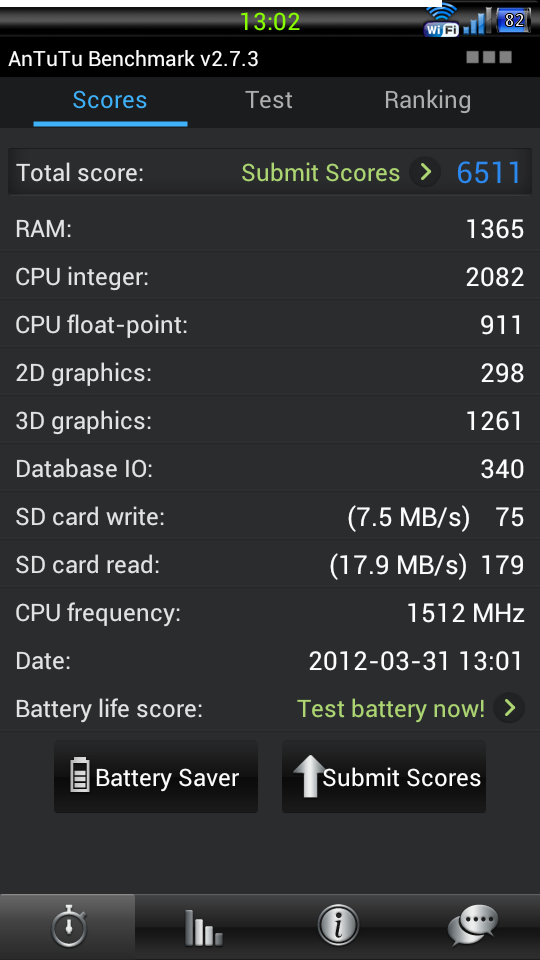Screen dimensions: 540x960
Task: Click the chevron next to Test battery now
Action: pos(509,708)
